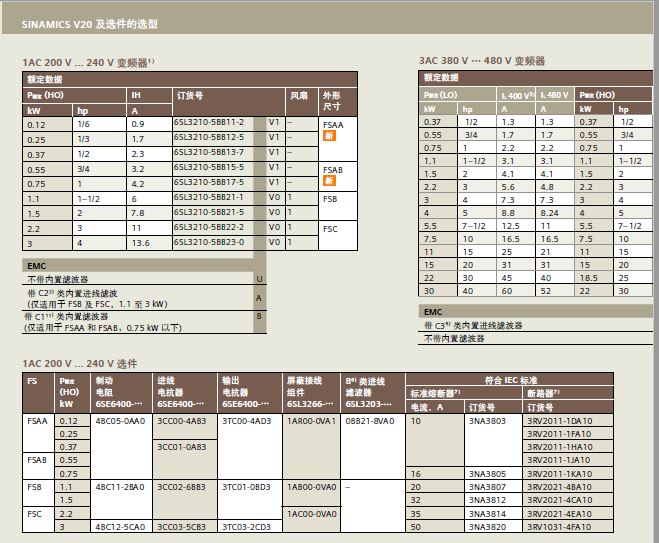
Task: Click the heading 1AC 200 V ... 240 V 变频器
Action: tap(88, 63)
